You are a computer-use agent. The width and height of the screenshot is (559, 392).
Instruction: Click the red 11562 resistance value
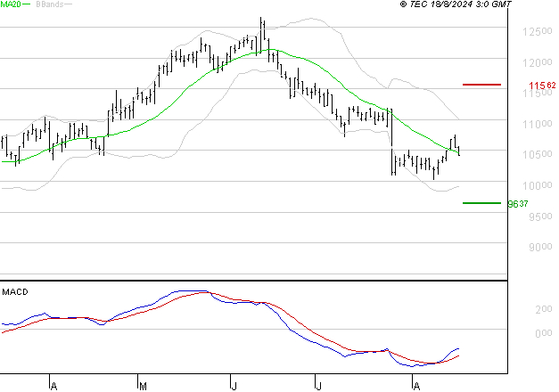(x=542, y=86)
